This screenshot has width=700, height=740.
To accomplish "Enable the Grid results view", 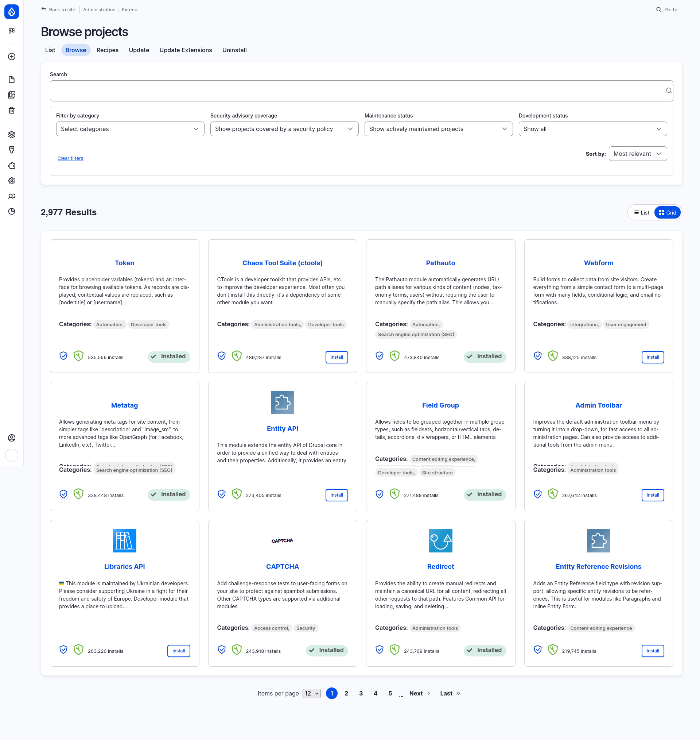I will 668,212.
